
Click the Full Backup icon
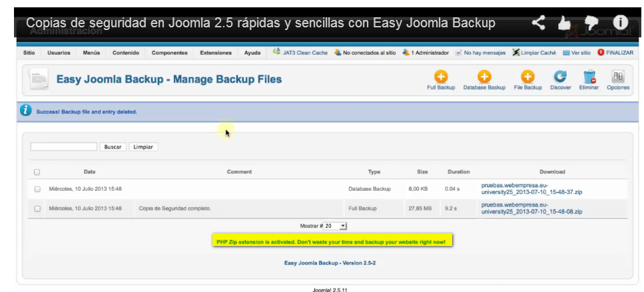(x=441, y=77)
